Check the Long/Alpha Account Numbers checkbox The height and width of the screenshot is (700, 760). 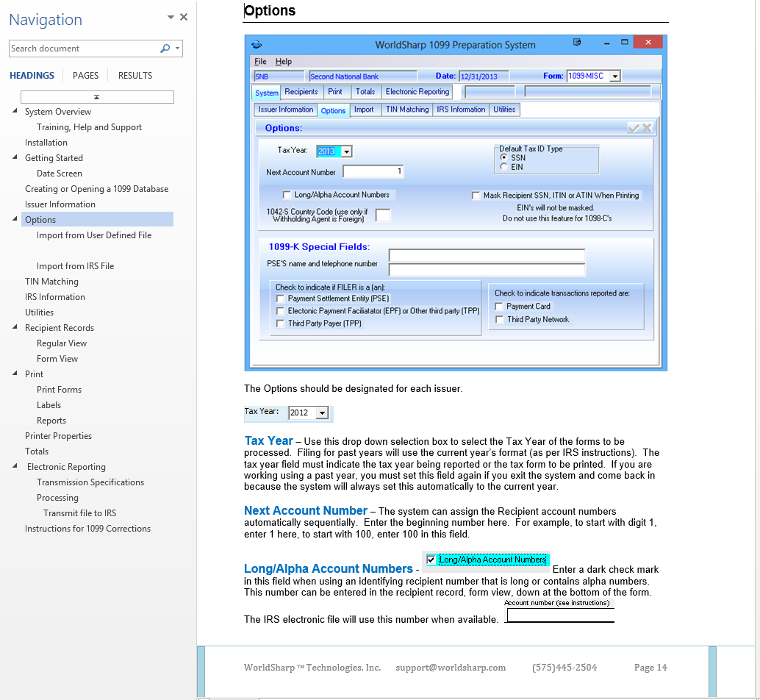tap(287, 195)
